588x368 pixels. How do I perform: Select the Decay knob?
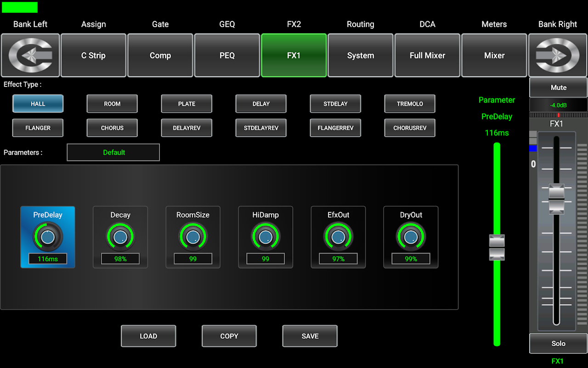[x=120, y=237]
